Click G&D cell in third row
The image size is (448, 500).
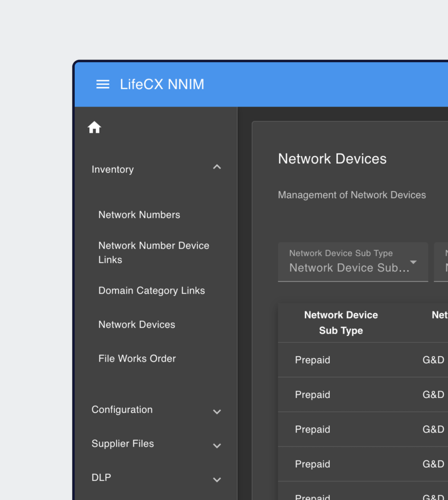pos(433,429)
